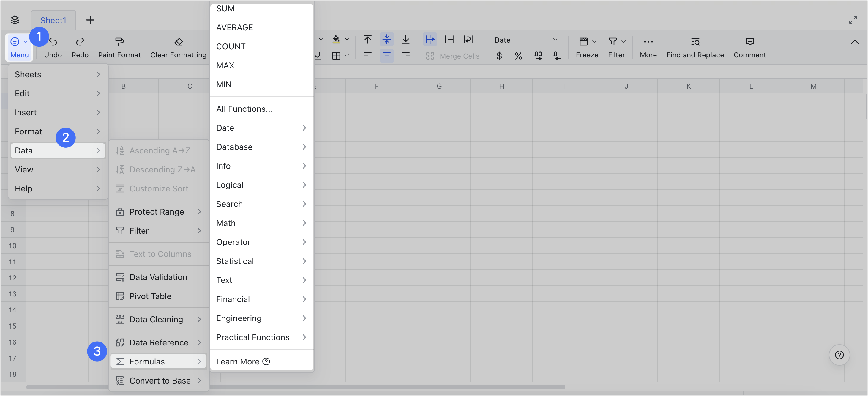Enable text clipping in cells

coord(450,40)
